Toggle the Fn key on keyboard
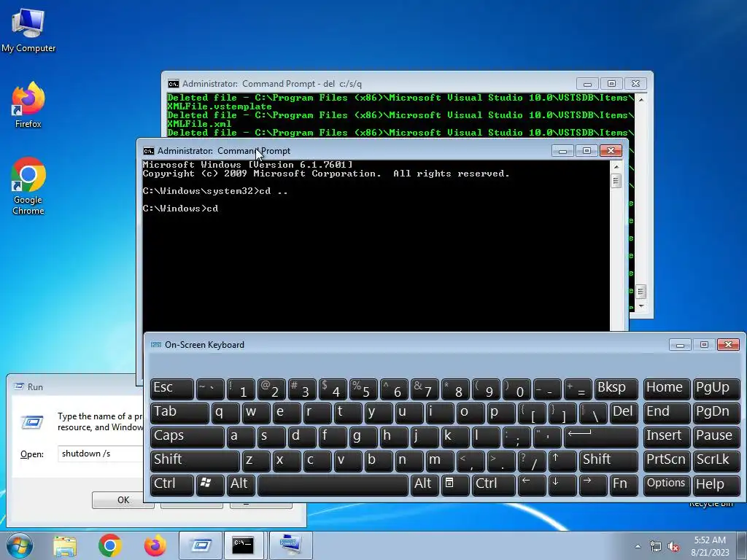Viewport: 747px width, 560px height. (624, 485)
